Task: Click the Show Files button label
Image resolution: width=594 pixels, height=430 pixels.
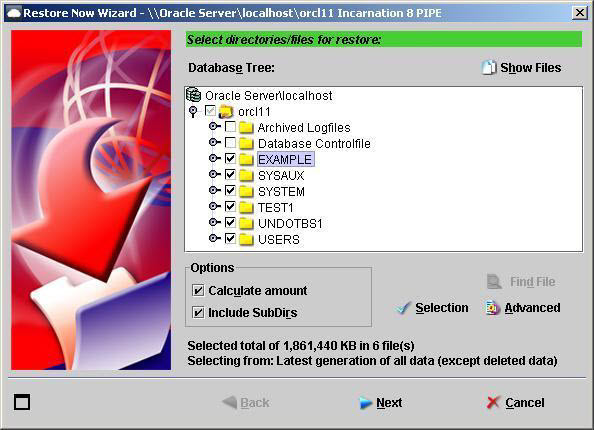Action: coord(531,68)
